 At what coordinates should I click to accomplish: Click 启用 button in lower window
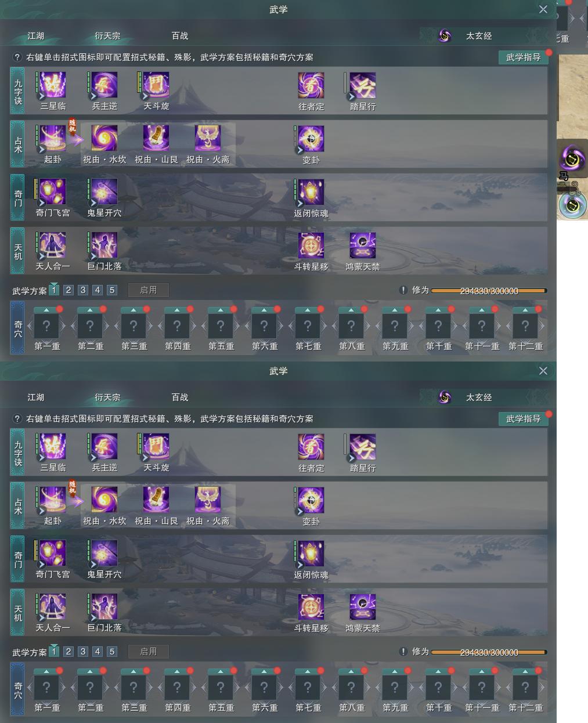(x=149, y=652)
